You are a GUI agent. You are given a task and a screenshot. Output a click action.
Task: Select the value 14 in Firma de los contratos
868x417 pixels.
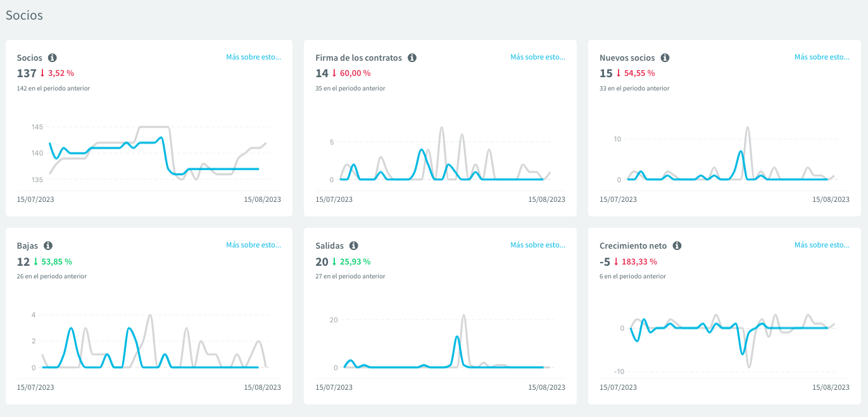(322, 73)
